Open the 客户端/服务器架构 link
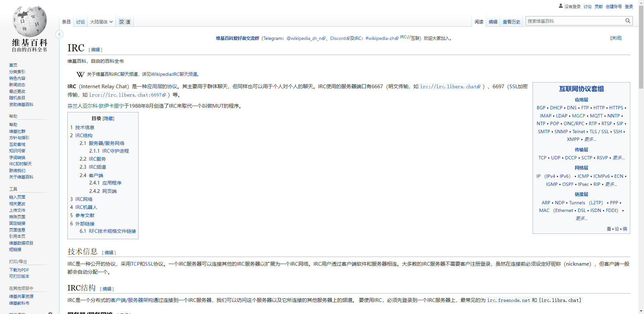644x314 pixels. coord(132,300)
